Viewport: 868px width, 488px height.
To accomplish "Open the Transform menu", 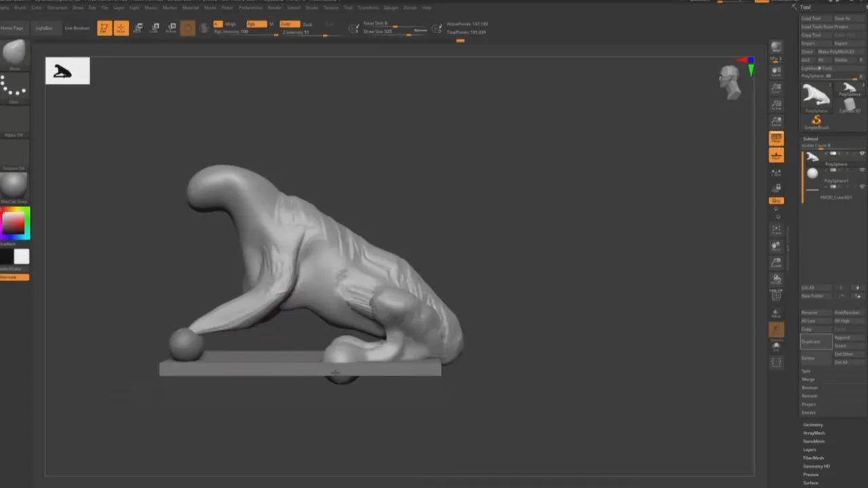I will (368, 7).
